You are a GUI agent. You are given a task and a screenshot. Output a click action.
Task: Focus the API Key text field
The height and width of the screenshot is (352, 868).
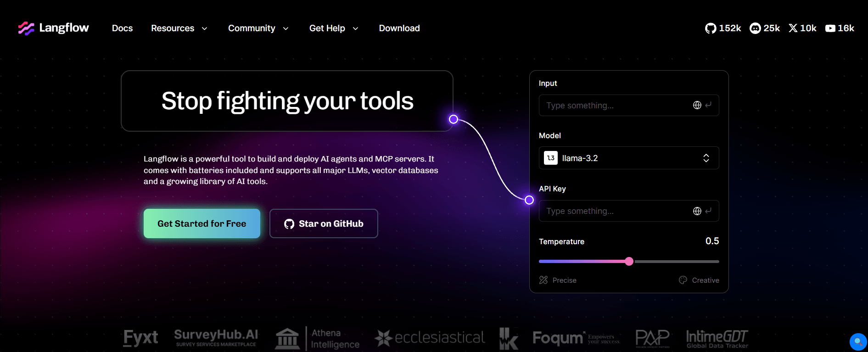[629, 211]
